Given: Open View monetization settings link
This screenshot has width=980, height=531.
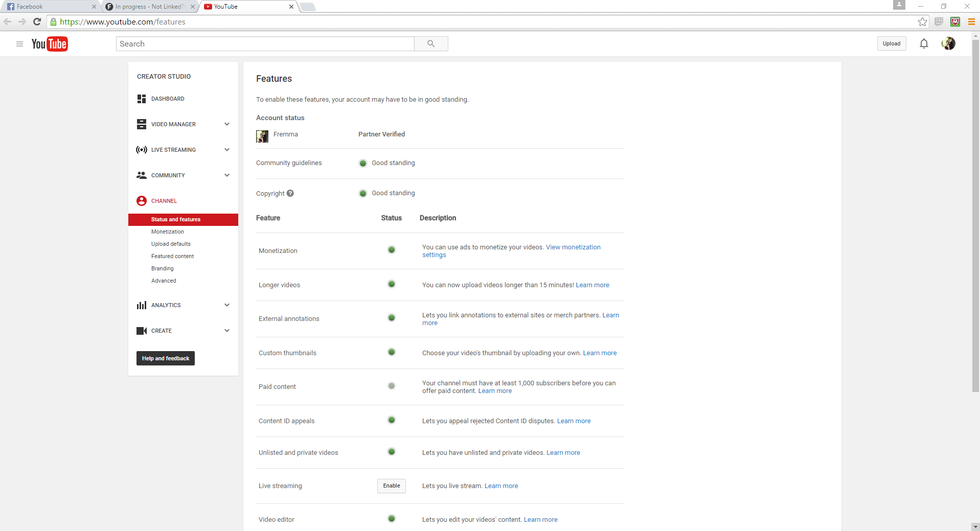Looking at the screenshot, I should (511, 251).
